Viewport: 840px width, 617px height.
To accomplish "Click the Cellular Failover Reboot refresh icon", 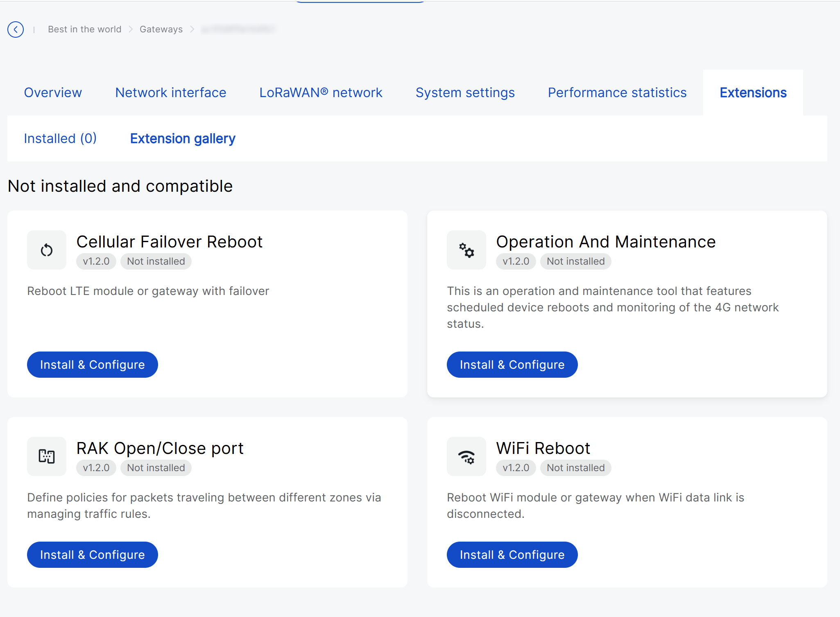I will pos(47,250).
